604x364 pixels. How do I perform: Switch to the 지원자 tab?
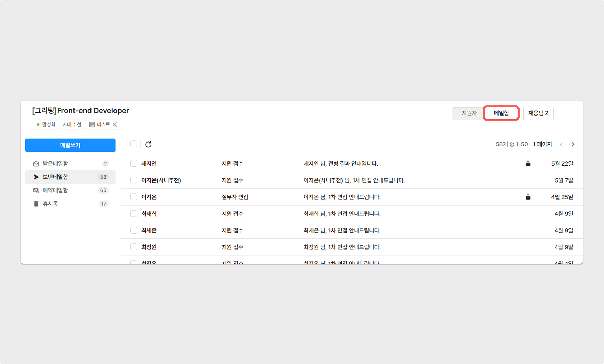[x=469, y=113]
